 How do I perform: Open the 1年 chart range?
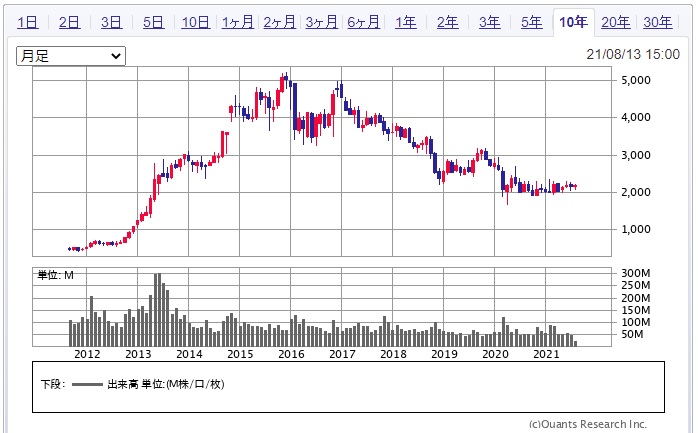point(406,22)
